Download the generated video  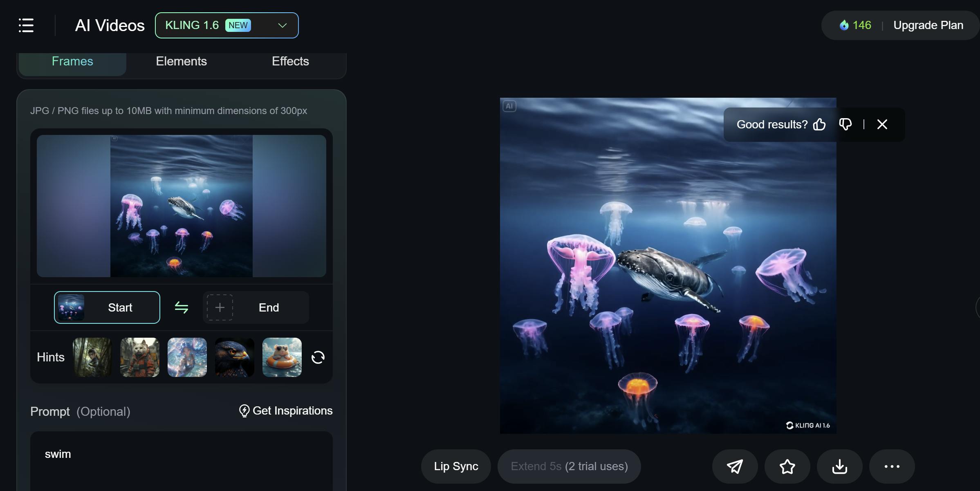click(839, 466)
